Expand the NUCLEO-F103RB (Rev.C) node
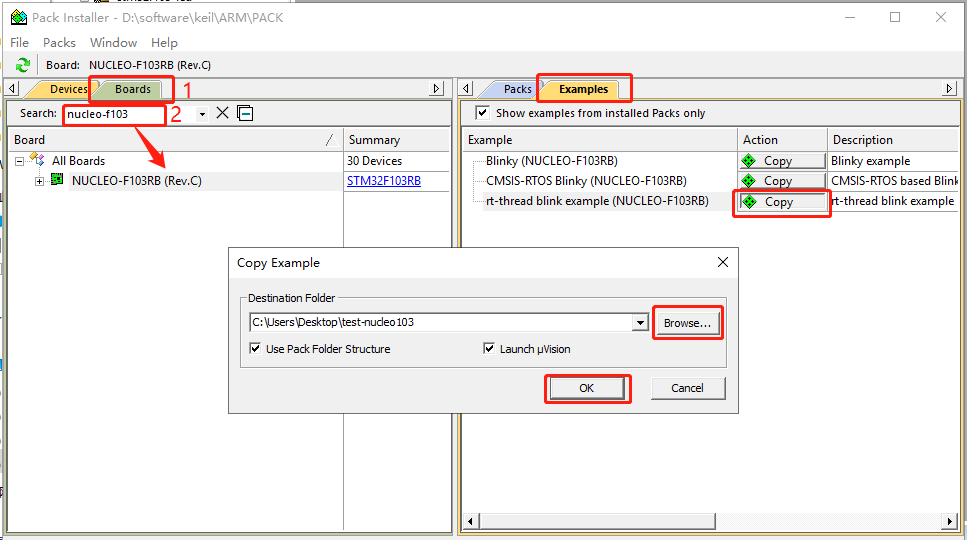This screenshot has width=967, height=540. click(x=39, y=181)
